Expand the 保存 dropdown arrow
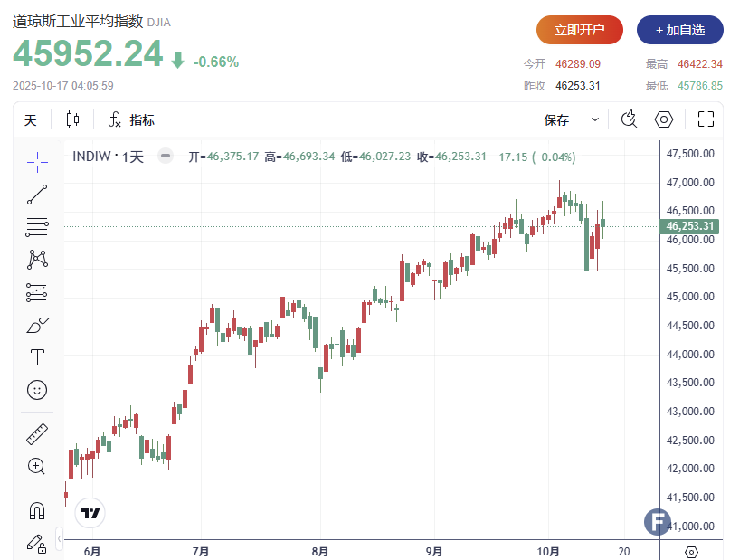This screenshot has height=560, width=730. pos(594,119)
